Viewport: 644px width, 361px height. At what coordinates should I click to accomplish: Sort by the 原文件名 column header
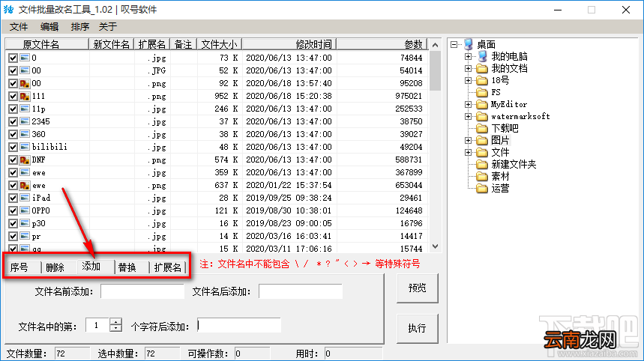(x=46, y=44)
